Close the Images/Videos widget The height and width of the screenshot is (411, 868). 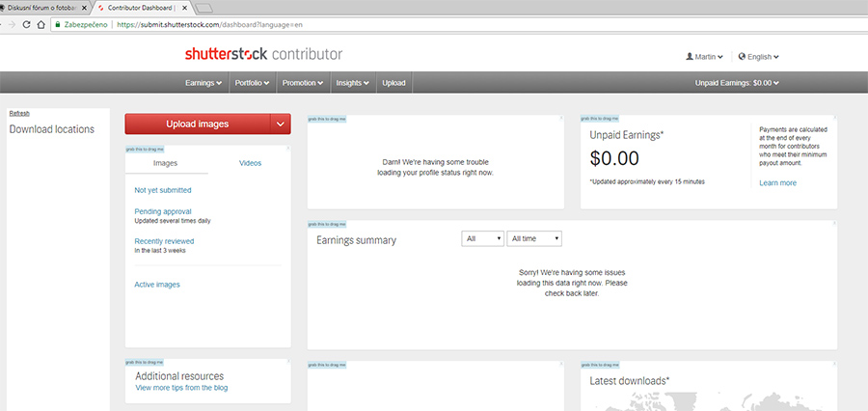(x=287, y=149)
